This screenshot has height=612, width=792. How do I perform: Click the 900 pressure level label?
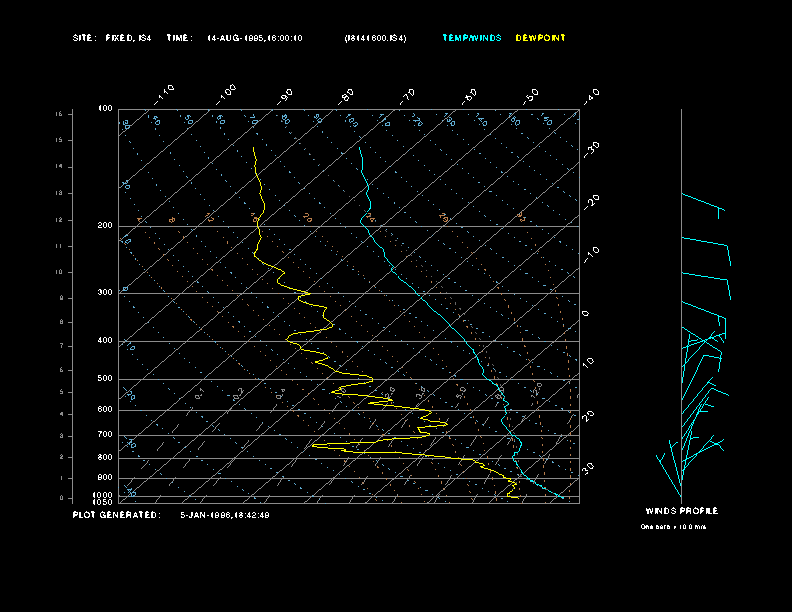coord(105,478)
